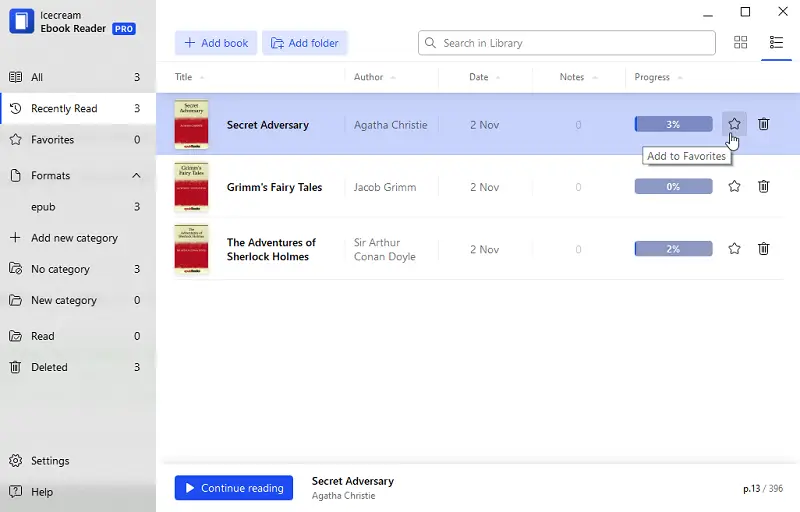Click author Sir Arthur Conan Doyle

385,249
